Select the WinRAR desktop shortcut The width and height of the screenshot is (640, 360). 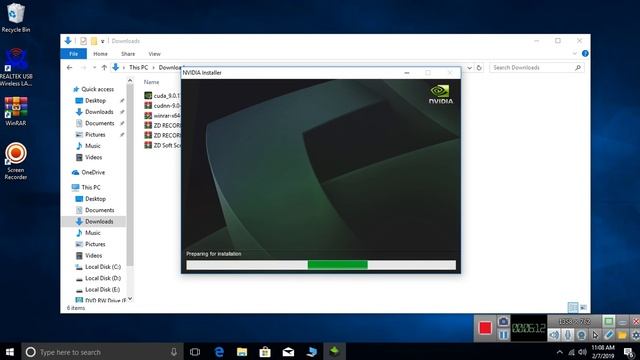click(x=16, y=111)
